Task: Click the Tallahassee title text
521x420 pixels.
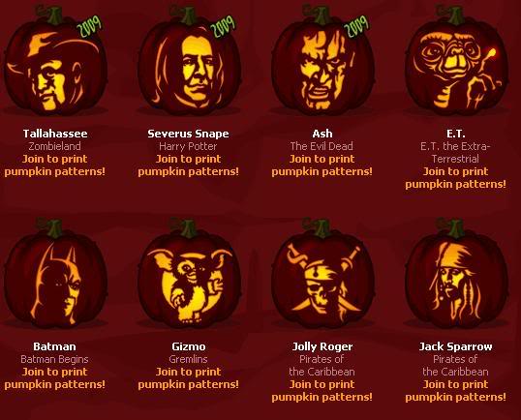Action: [55, 134]
